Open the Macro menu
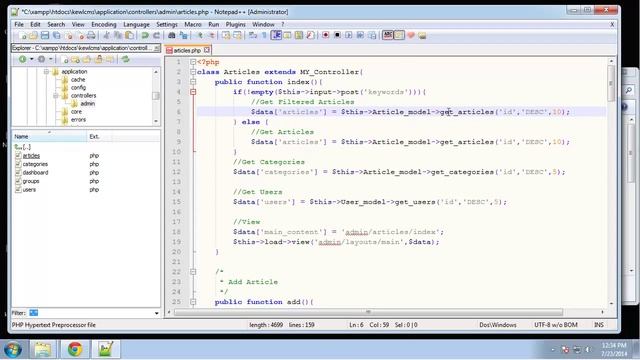Viewport: 640px width, 360px height. 193,24
